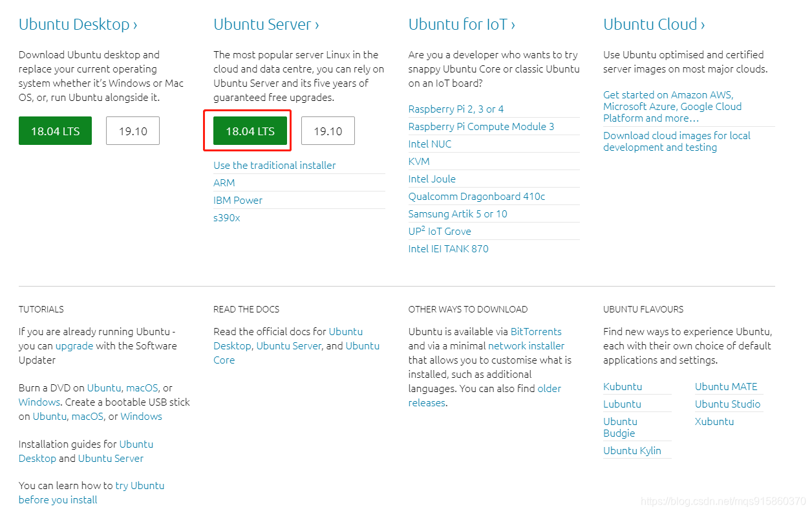The height and width of the screenshot is (513, 812).
Task: Open Ubuntu Server installation guide link
Action: point(111,459)
